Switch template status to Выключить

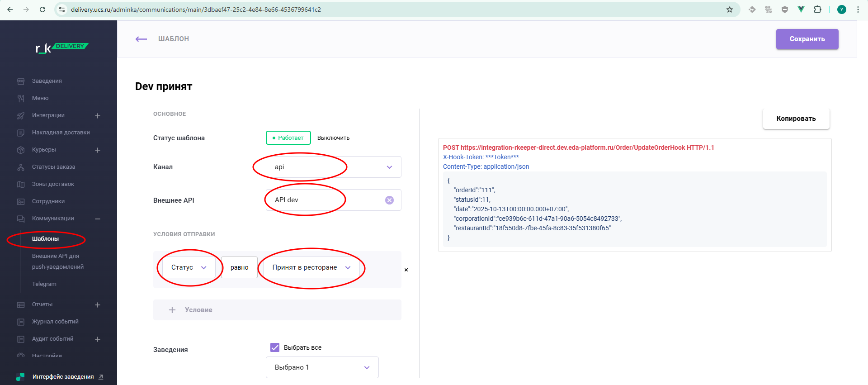tap(333, 138)
